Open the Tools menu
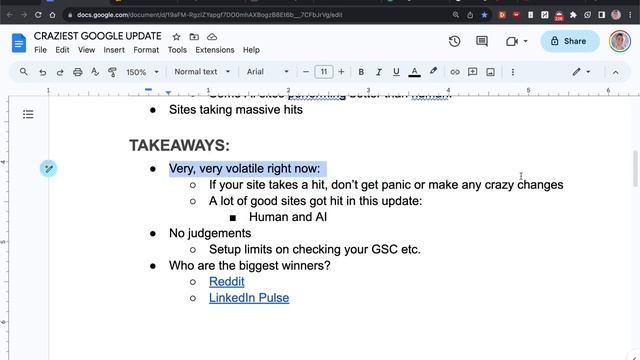Screen dimensions: 640x360 pyautogui.click(x=177, y=50)
